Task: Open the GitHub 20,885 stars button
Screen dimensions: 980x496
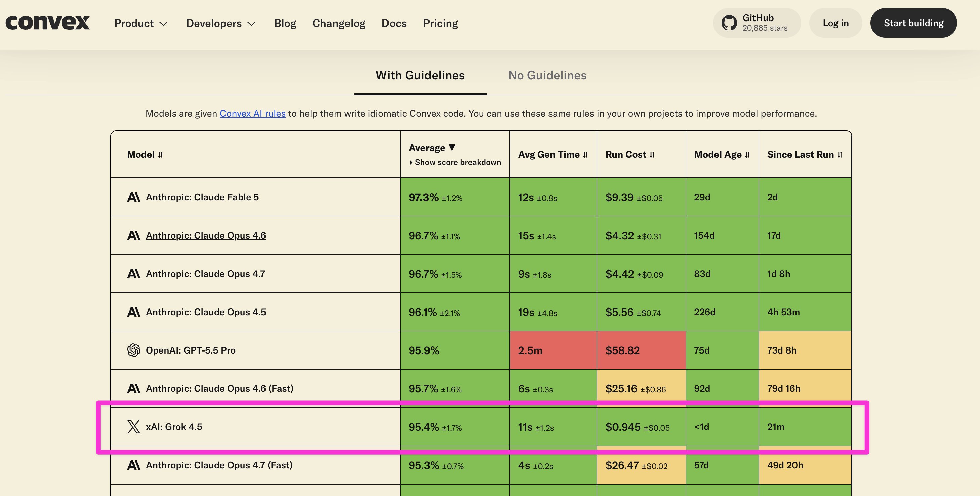Action: (757, 23)
